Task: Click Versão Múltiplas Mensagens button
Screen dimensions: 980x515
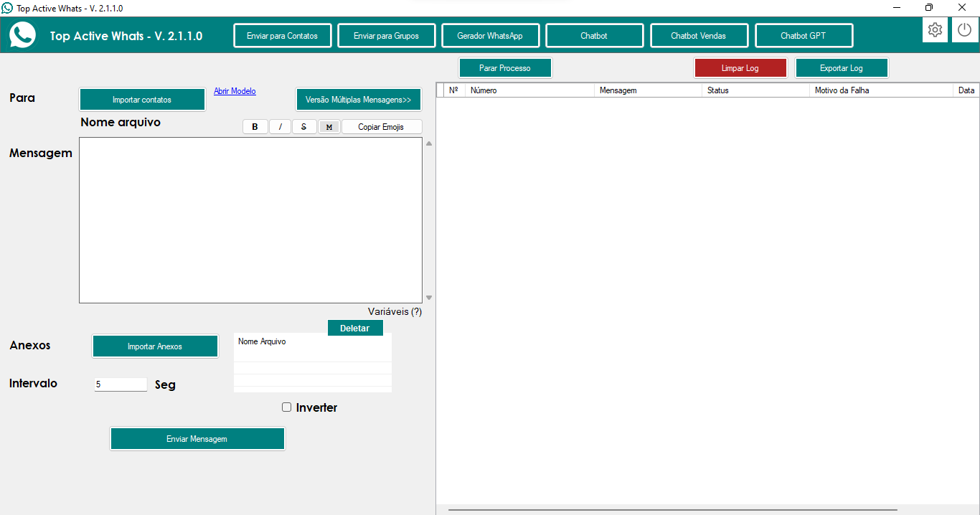Action: point(358,100)
